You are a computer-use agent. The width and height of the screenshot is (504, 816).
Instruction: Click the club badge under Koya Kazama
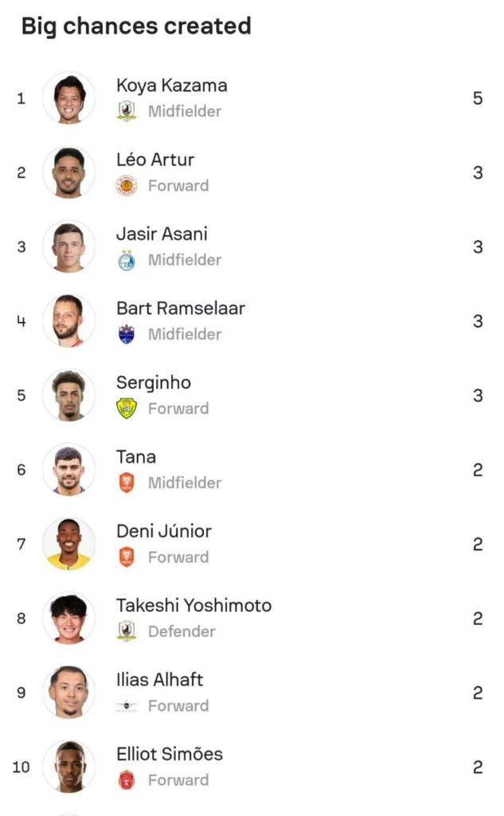pyautogui.click(x=127, y=112)
